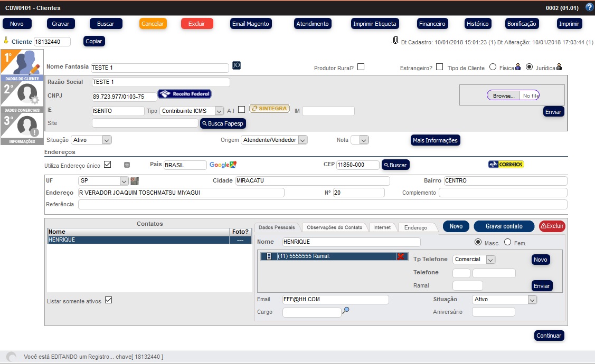
Task: Click the magnifier icon beside Cargo field
Action: (x=346, y=311)
